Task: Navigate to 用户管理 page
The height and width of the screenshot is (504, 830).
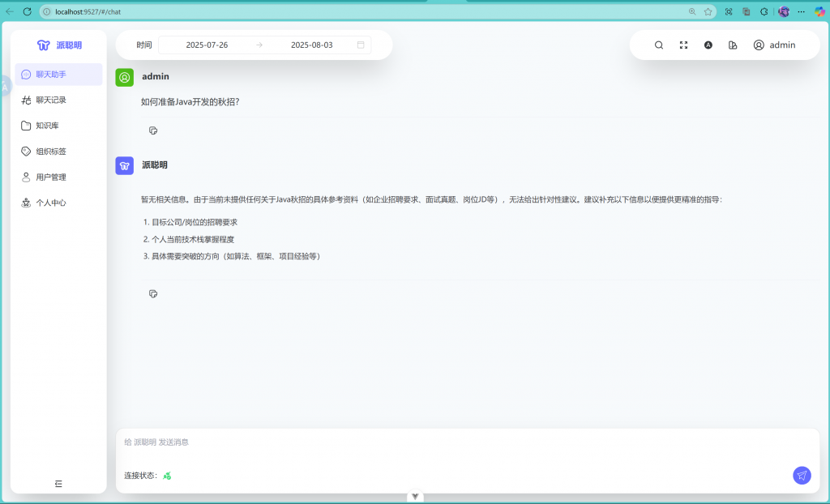Action: click(x=51, y=177)
